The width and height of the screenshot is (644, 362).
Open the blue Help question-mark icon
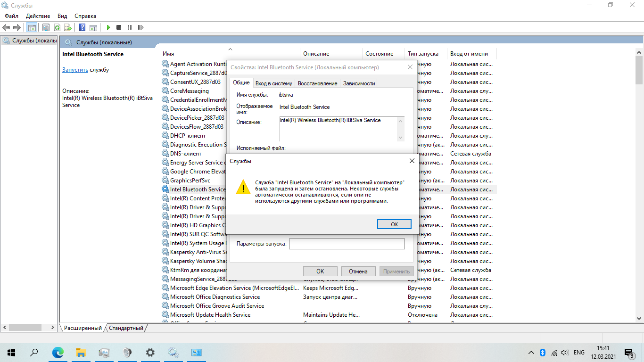tap(82, 28)
